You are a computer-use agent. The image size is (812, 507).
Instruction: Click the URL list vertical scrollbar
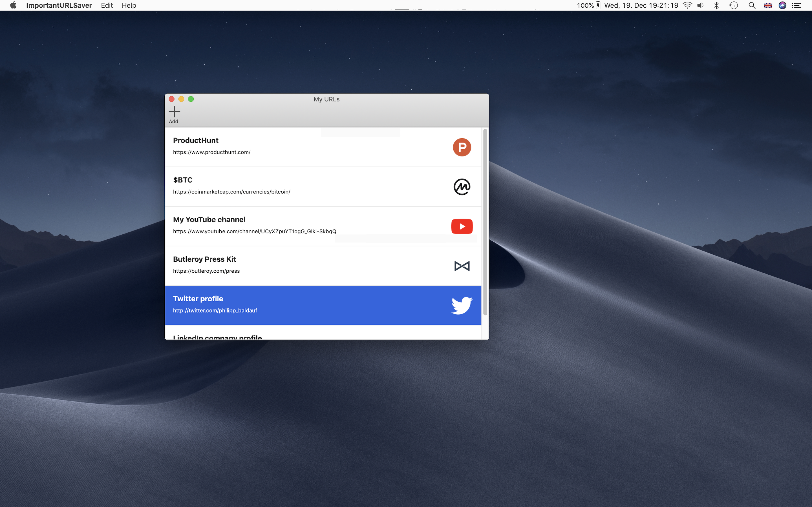pyautogui.click(x=485, y=222)
